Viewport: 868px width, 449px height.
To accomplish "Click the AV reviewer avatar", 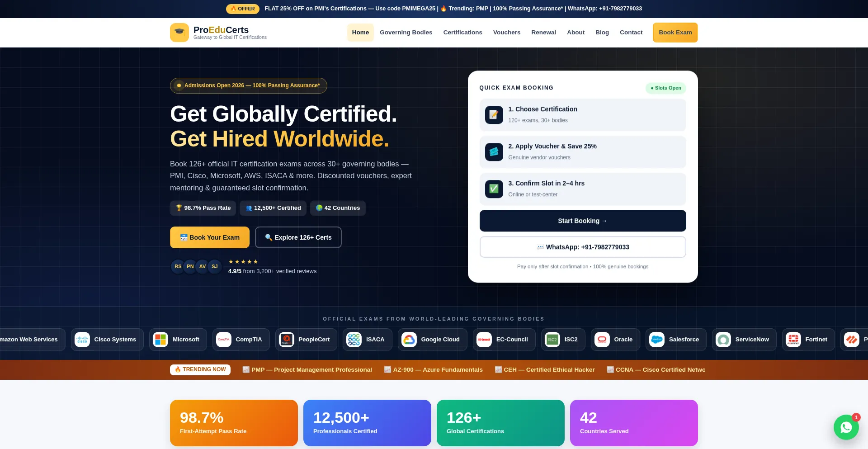I will 202,267.
